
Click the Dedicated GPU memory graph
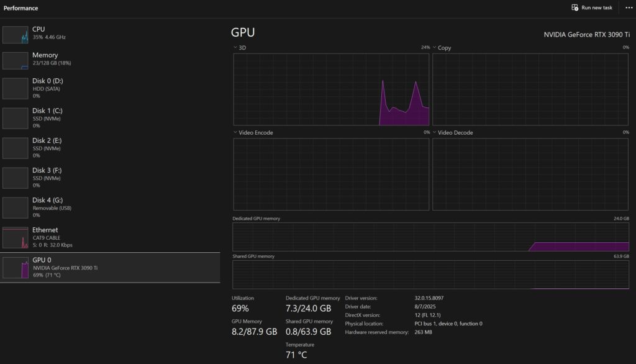(x=430, y=237)
